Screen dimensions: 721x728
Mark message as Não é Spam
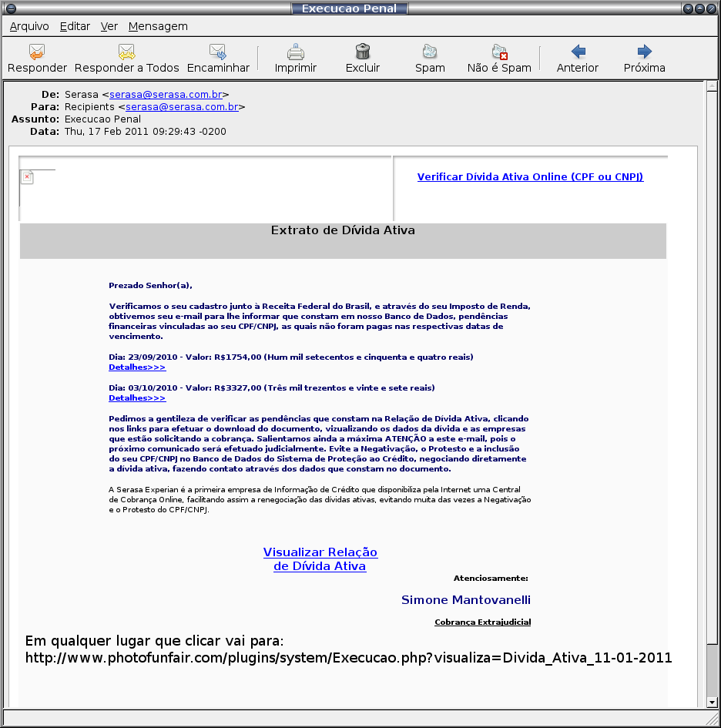click(500, 52)
